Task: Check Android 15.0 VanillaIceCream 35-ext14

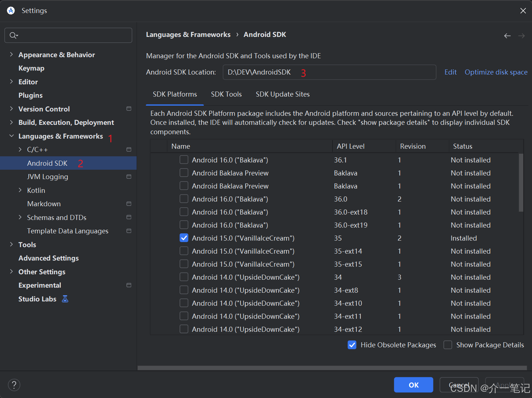Action: [x=184, y=251]
